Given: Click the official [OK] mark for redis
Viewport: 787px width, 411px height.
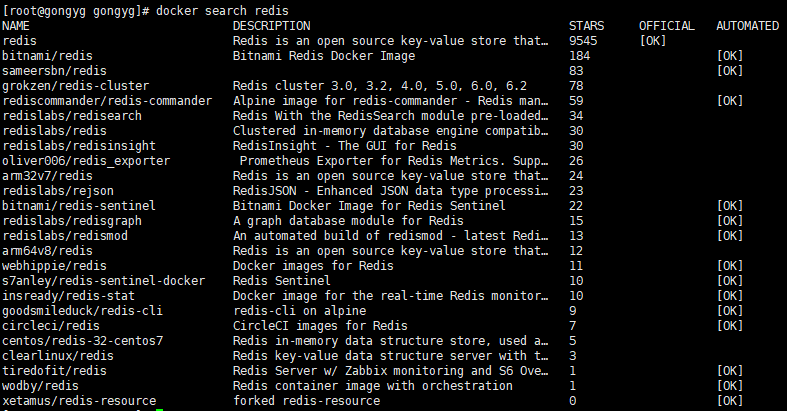Looking at the screenshot, I should pos(653,41).
